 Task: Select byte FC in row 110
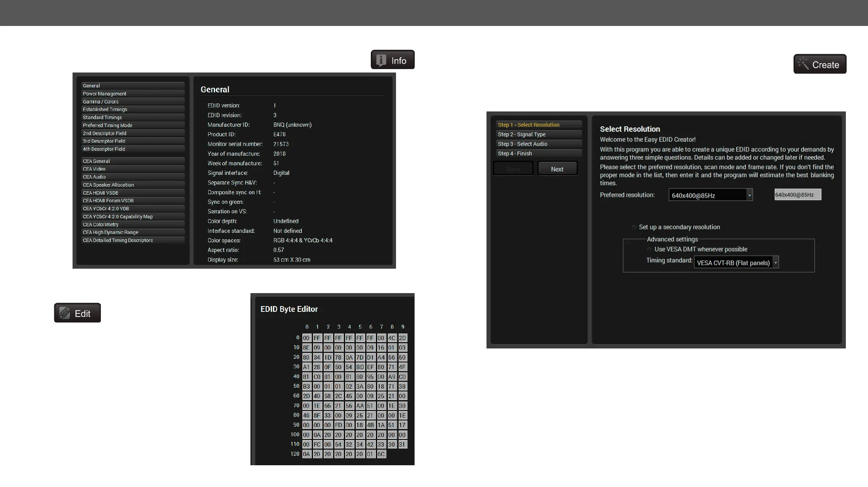pos(317,444)
